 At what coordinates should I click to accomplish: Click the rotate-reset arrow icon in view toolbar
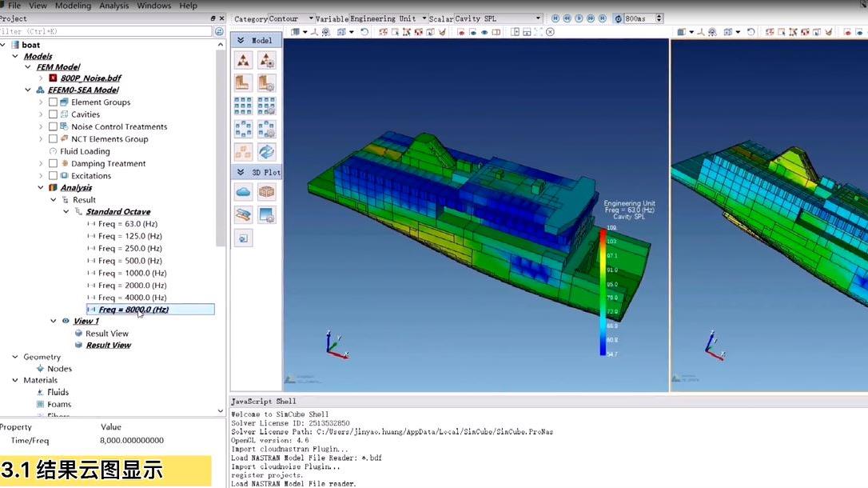(x=364, y=32)
